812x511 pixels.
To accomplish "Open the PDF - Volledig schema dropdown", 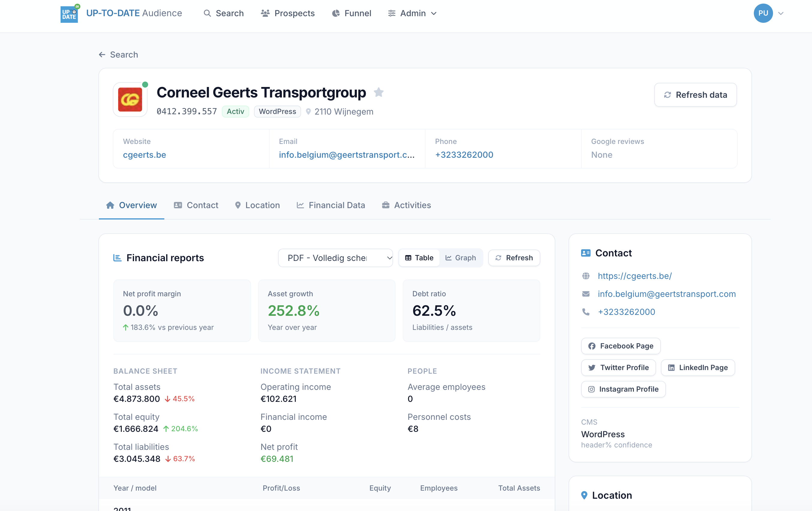I will pyautogui.click(x=336, y=258).
